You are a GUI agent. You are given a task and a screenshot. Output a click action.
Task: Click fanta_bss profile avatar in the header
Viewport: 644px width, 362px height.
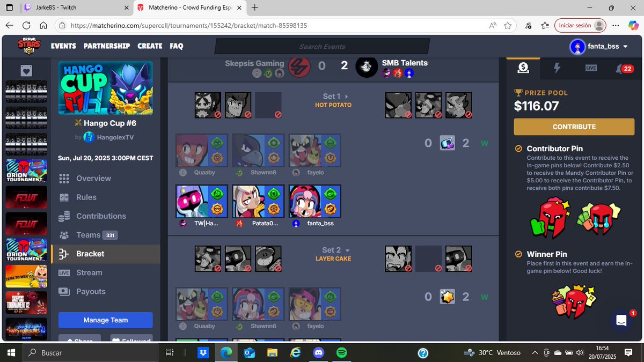tap(577, 47)
